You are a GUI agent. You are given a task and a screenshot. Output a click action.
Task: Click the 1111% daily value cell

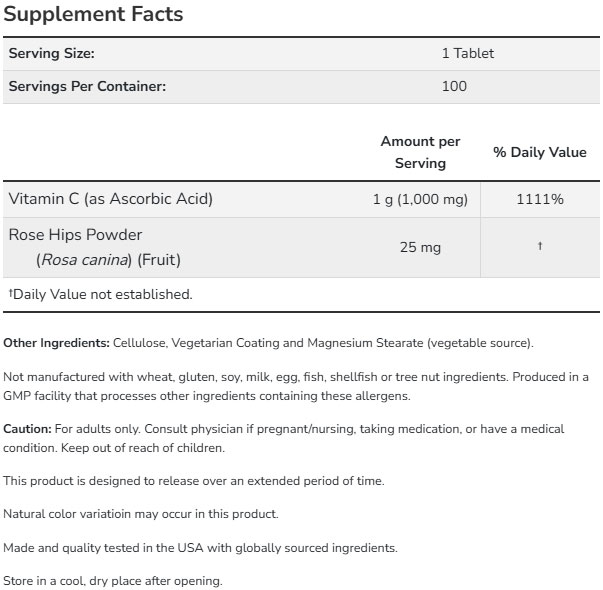(x=540, y=199)
